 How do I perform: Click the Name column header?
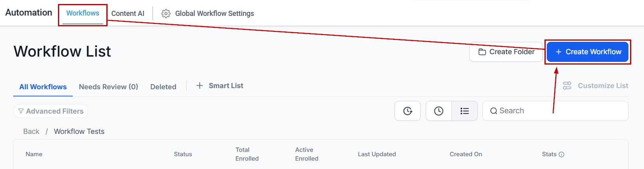tap(34, 154)
